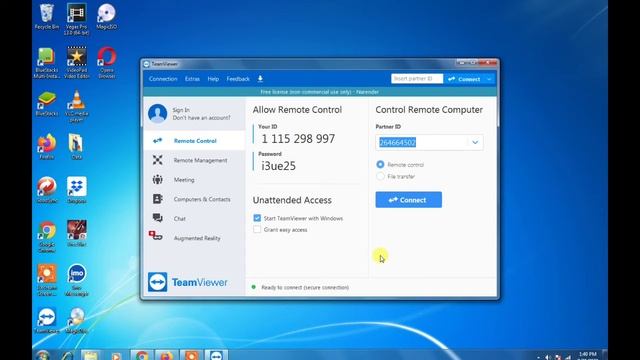Click the Don't have an account link
This screenshot has height=360, width=640.
201,118
